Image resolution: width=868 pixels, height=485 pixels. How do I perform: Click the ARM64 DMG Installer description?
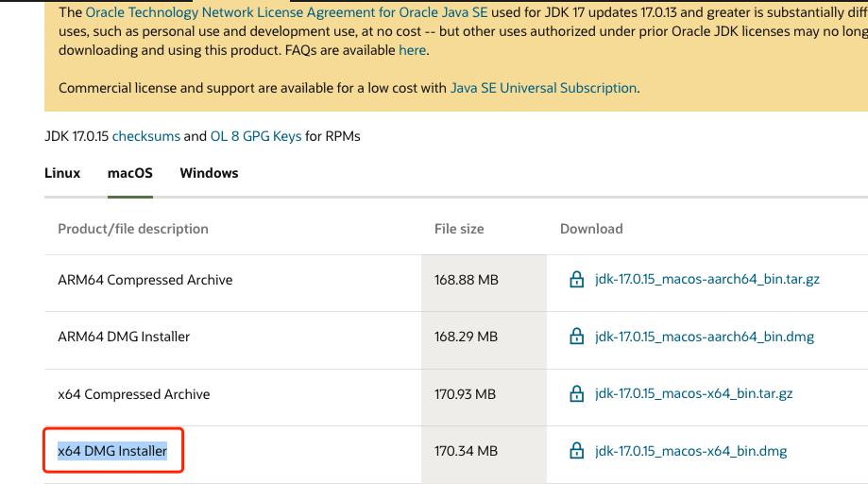(124, 337)
